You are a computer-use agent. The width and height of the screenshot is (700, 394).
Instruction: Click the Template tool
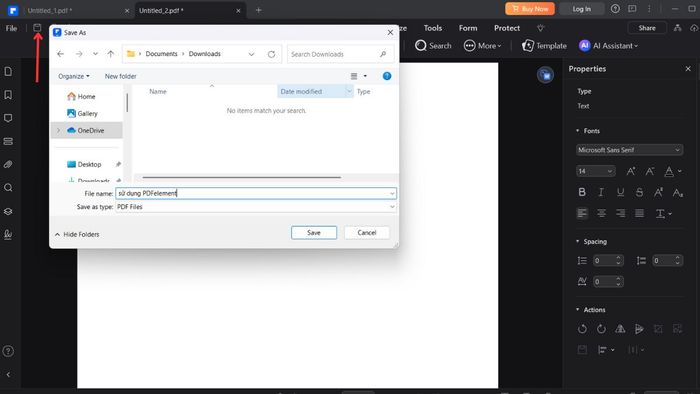click(x=544, y=46)
